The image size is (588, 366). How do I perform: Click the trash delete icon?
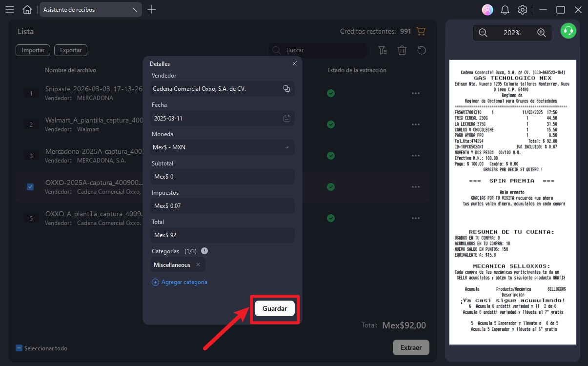(x=402, y=50)
